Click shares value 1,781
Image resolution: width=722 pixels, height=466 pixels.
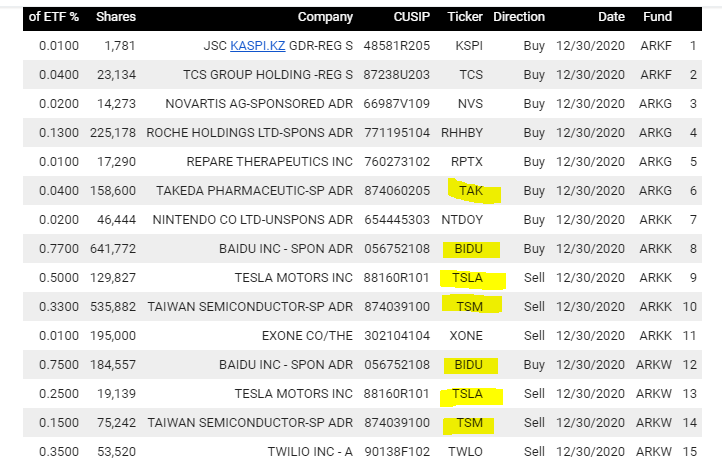point(120,46)
